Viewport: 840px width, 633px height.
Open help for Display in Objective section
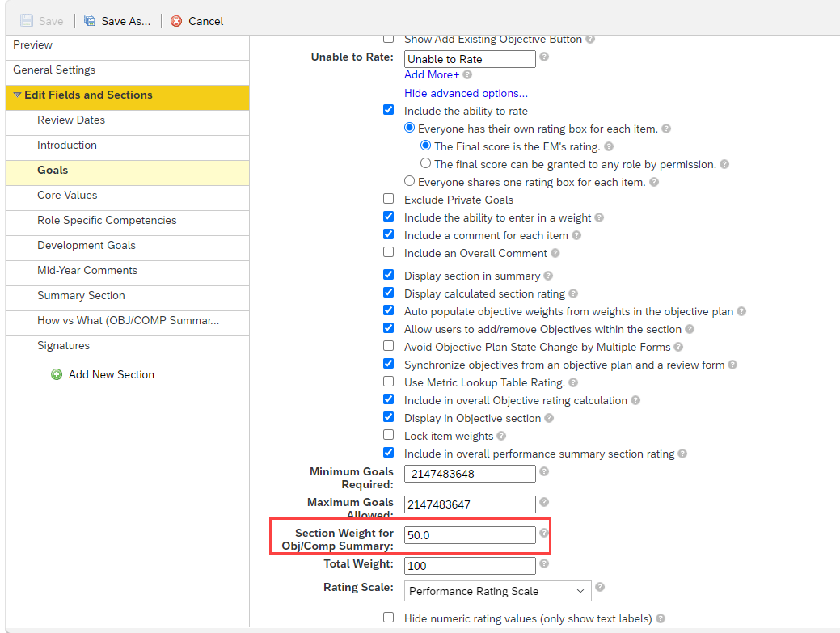click(x=549, y=418)
